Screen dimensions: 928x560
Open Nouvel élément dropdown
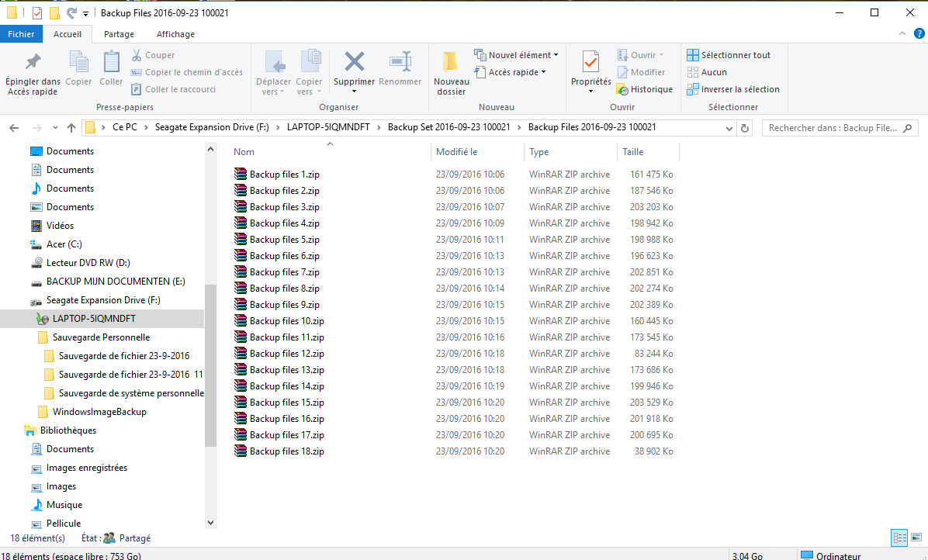(x=516, y=55)
